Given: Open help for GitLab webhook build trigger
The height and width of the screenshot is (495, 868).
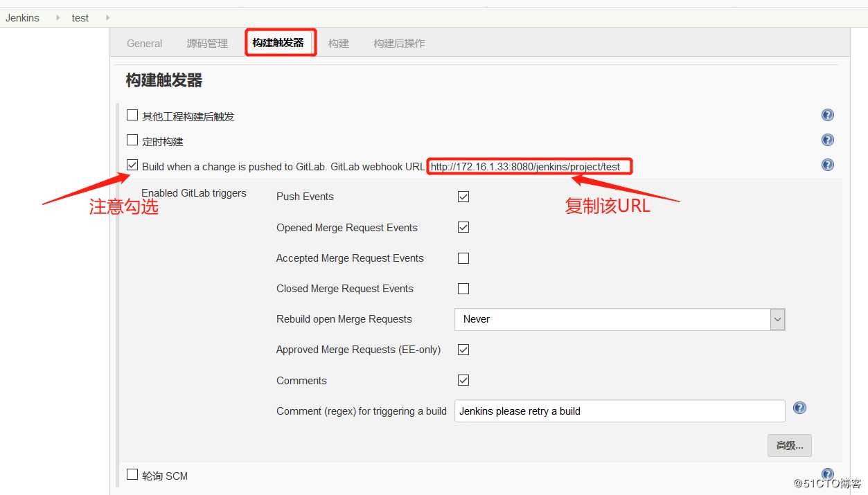Looking at the screenshot, I should click(827, 165).
